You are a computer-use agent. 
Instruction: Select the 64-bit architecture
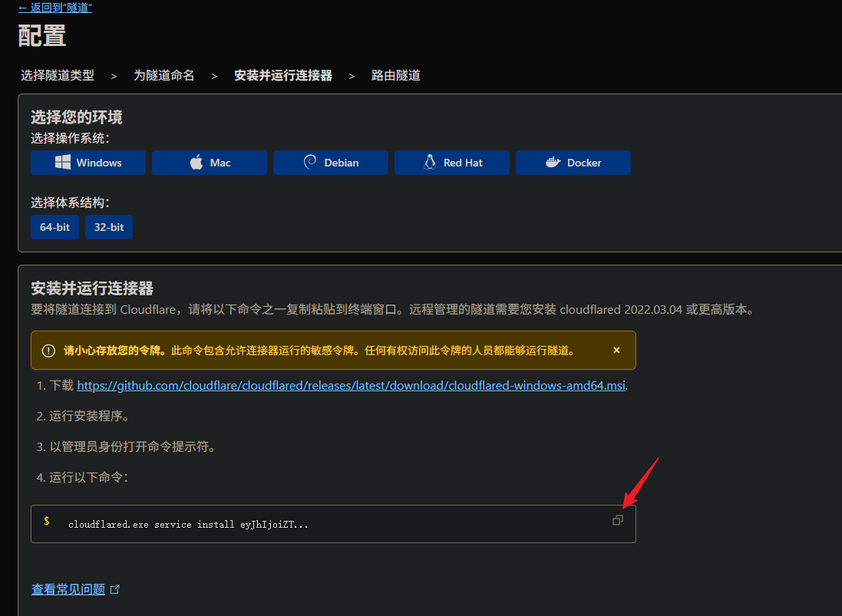(55, 227)
